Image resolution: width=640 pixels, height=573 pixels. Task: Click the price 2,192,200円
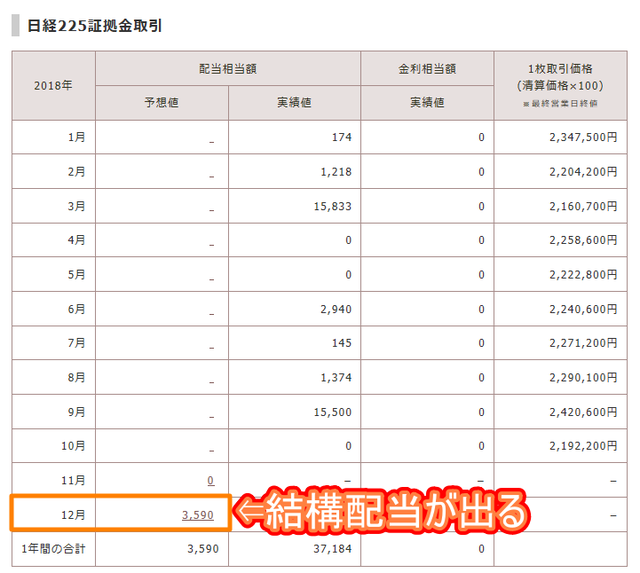pyautogui.click(x=583, y=446)
